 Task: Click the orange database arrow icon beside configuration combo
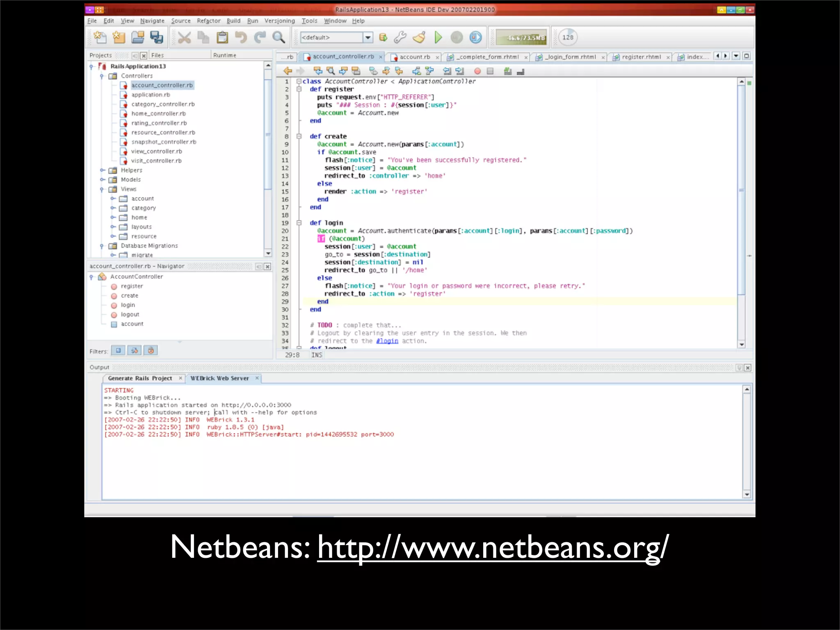(x=383, y=37)
